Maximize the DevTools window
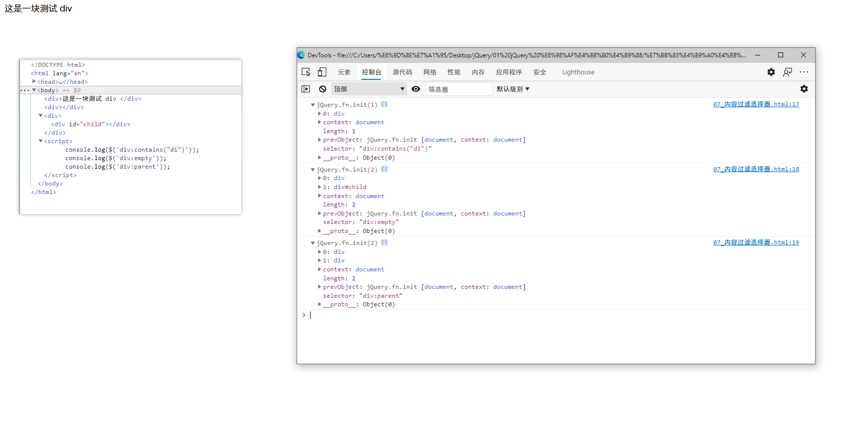 (781, 55)
